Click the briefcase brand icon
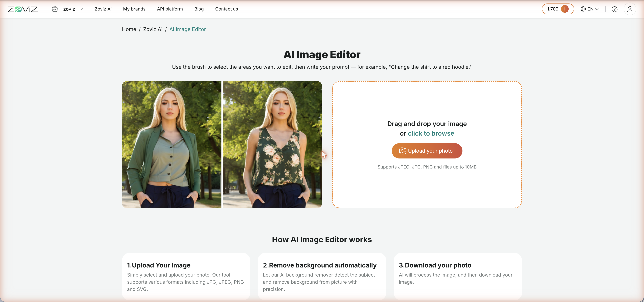The height and width of the screenshot is (302, 644). click(x=55, y=9)
